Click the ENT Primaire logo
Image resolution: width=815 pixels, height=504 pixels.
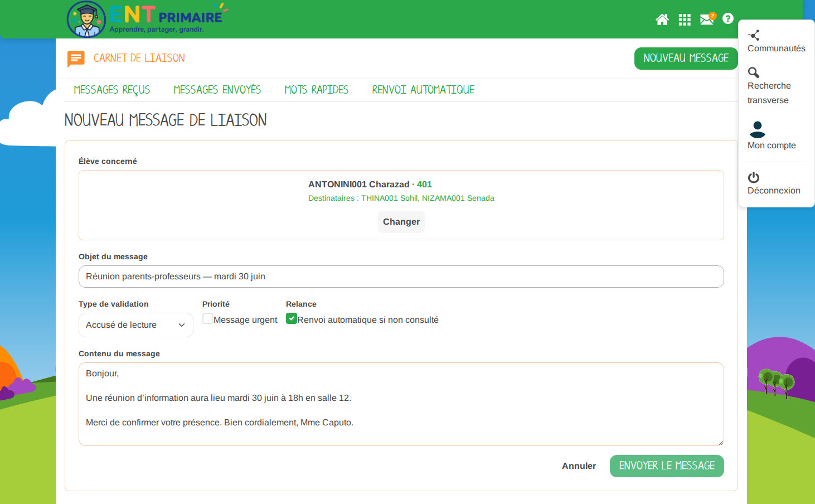coord(147,20)
